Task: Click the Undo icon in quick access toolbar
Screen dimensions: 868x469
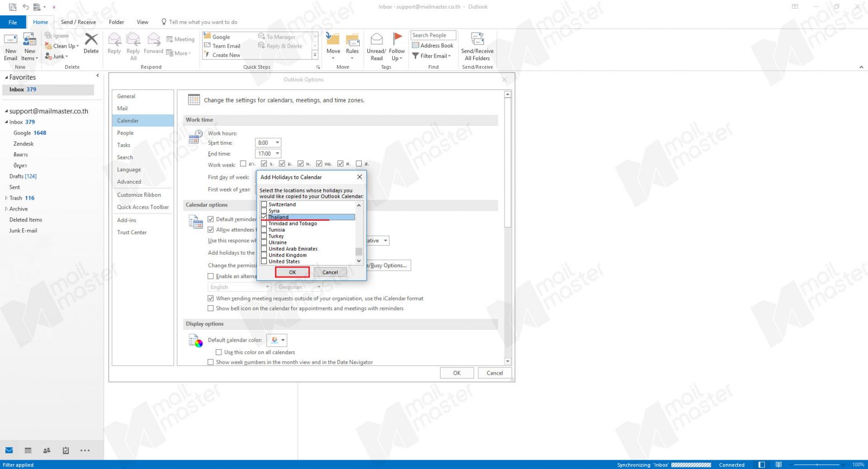Action: pos(25,7)
